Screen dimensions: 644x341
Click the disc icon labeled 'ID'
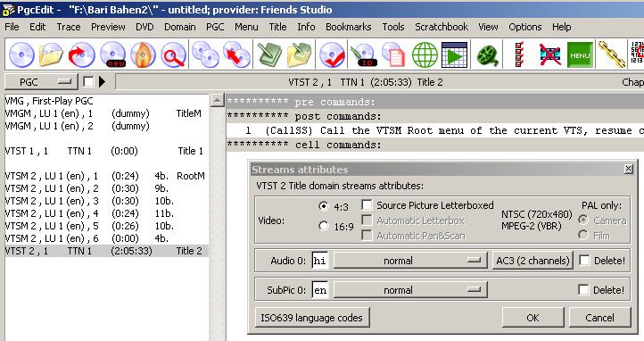coord(363,54)
